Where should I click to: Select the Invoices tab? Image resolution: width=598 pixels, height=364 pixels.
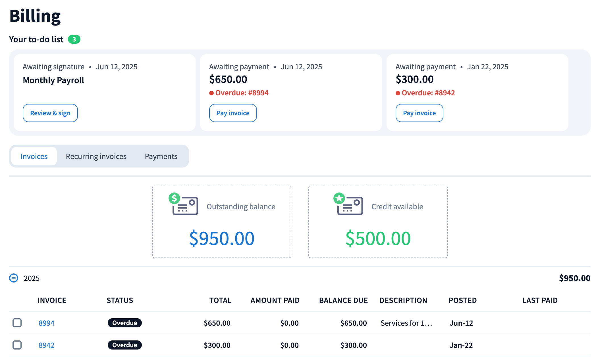coord(34,156)
